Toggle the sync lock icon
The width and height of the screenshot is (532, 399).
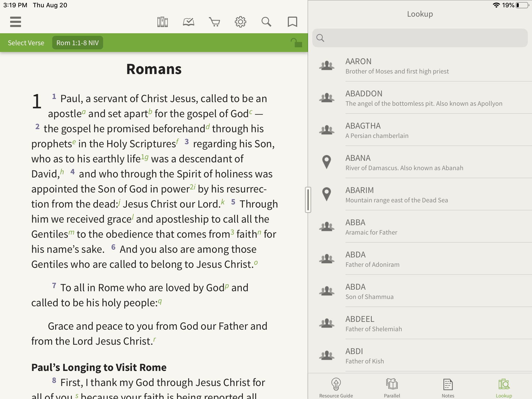[296, 43]
